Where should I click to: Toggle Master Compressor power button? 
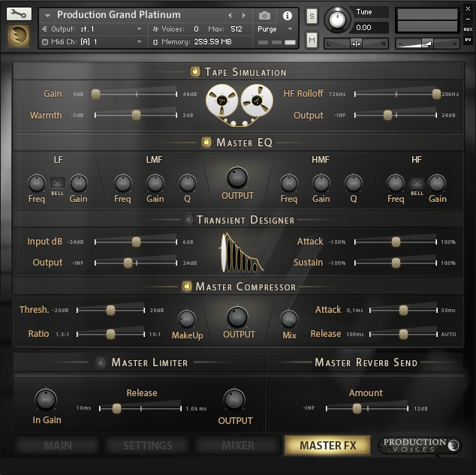187,286
